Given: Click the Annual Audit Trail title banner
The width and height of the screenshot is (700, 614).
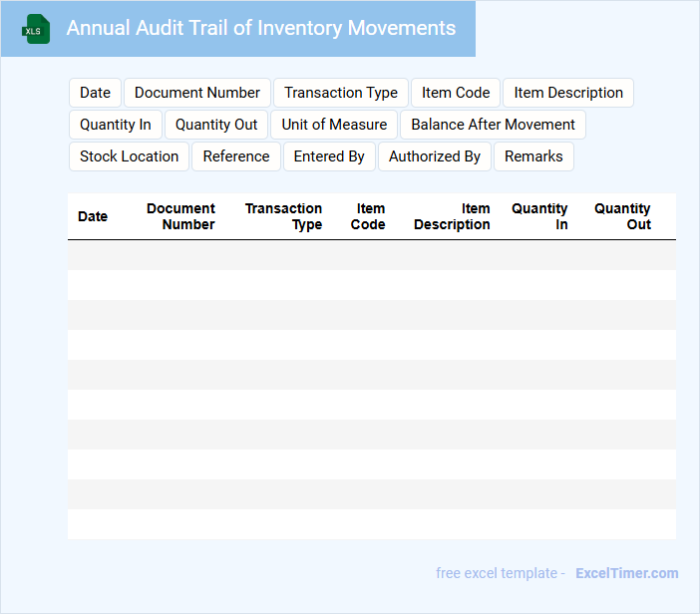Looking at the screenshot, I should [260, 29].
